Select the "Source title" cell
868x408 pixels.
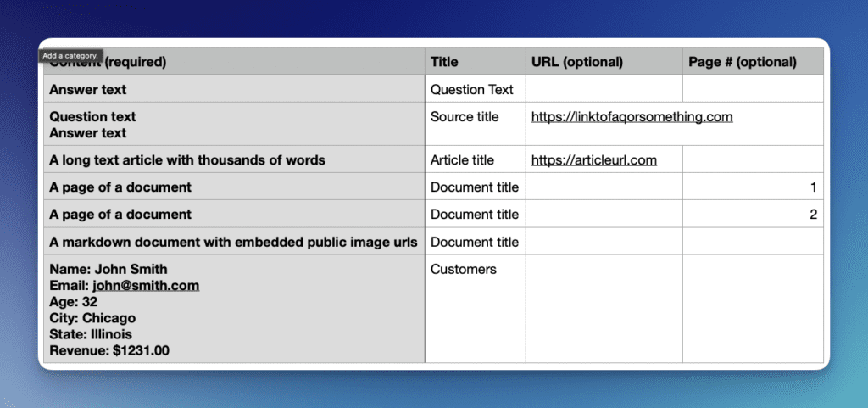[465, 117]
